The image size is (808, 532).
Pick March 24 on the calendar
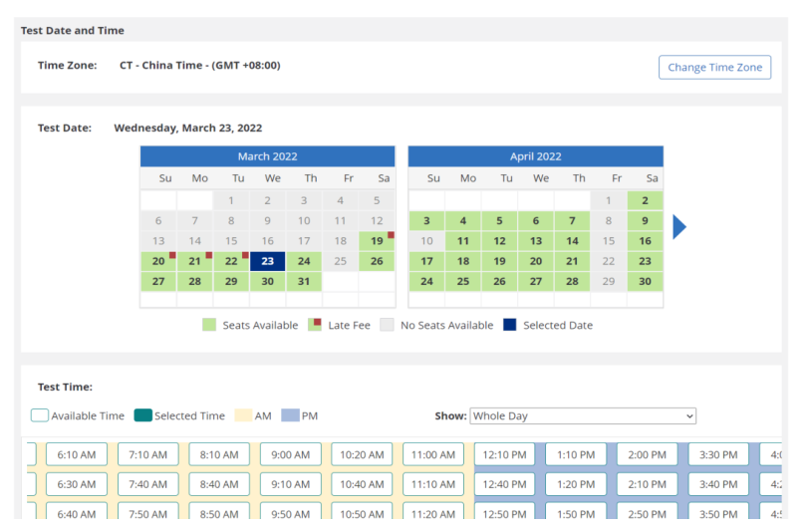304,262
